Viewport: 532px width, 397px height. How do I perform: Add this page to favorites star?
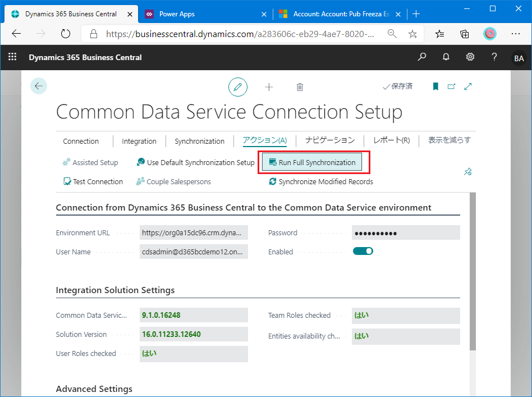click(412, 34)
